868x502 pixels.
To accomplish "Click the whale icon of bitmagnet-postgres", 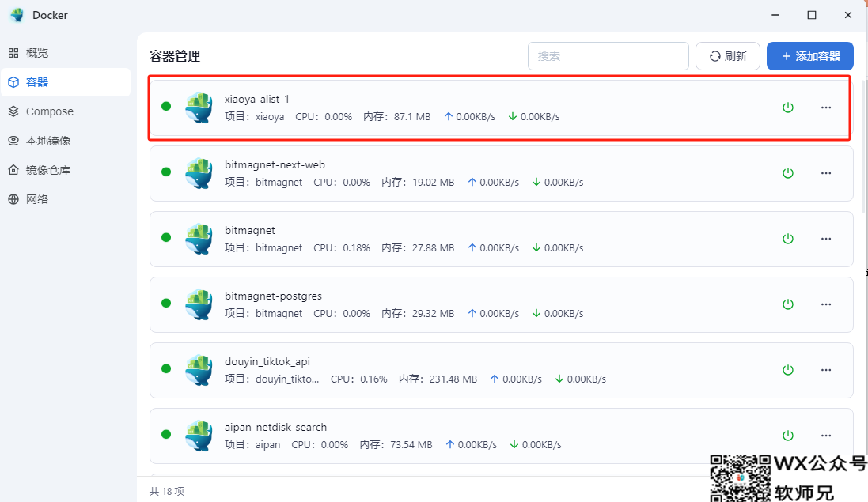I will (x=199, y=304).
